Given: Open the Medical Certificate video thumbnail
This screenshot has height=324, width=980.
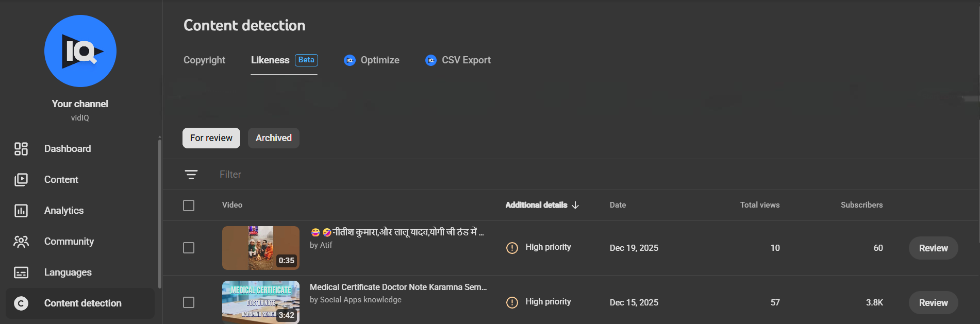Looking at the screenshot, I should click(261, 302).
